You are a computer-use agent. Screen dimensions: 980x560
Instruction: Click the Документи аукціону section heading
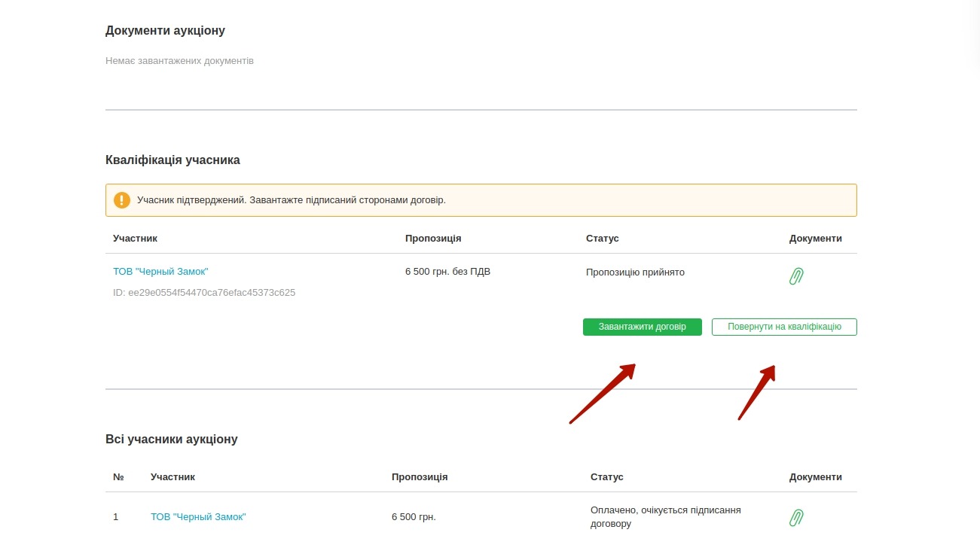165,31
